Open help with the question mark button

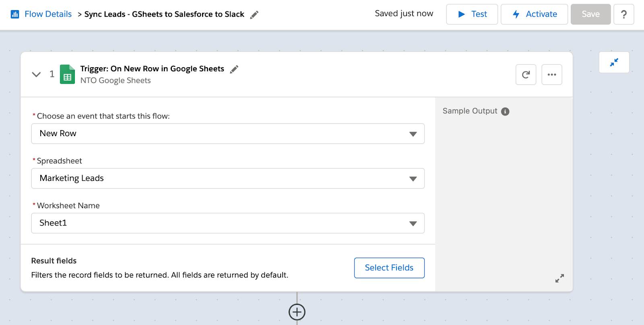(624, 14)
